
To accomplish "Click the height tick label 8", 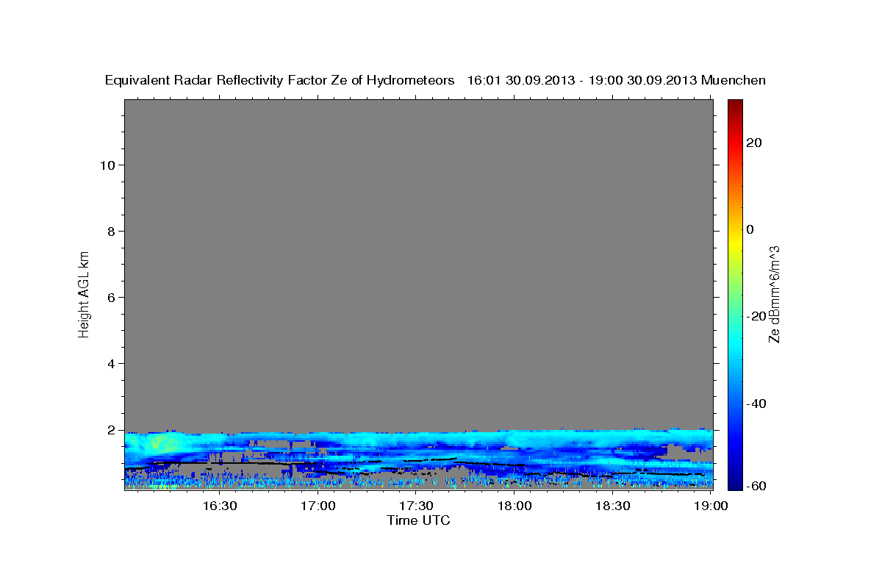I will pyautogui.click(x=110, y=231).
